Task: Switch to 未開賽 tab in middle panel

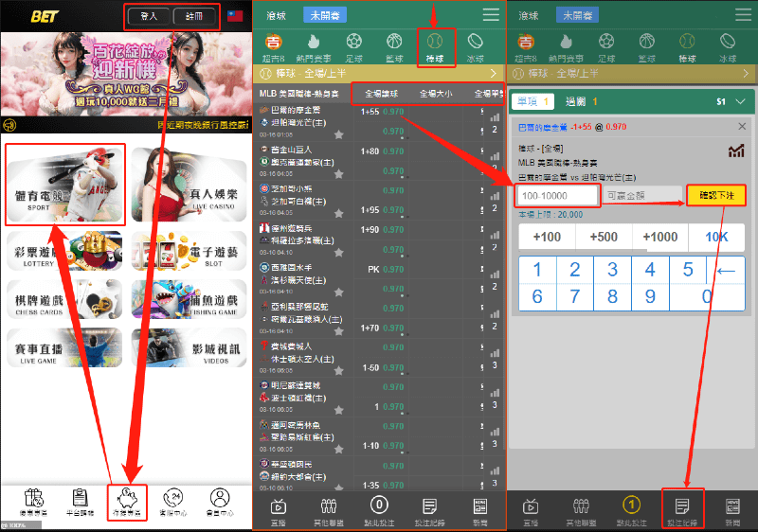Action: coord(325,15)
